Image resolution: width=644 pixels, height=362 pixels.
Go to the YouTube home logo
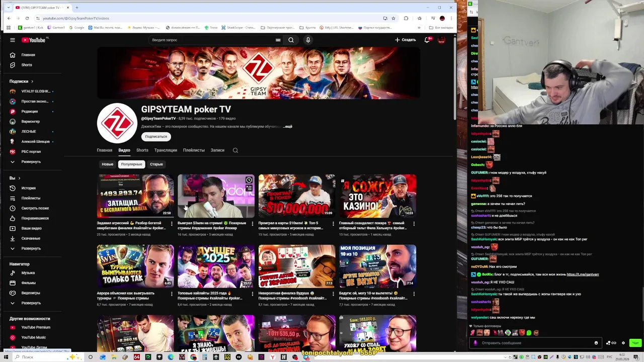[x=34, y=40]
